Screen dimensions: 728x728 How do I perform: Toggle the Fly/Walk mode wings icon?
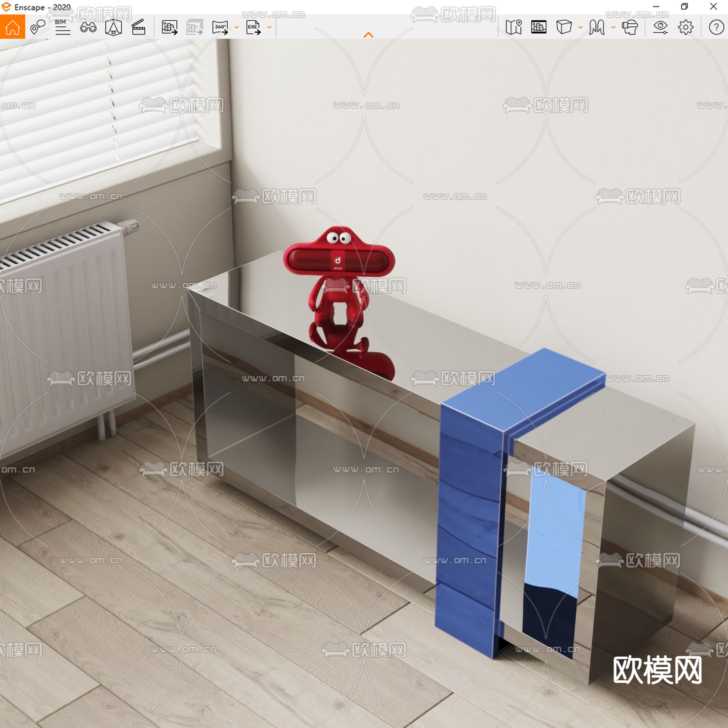597,27
